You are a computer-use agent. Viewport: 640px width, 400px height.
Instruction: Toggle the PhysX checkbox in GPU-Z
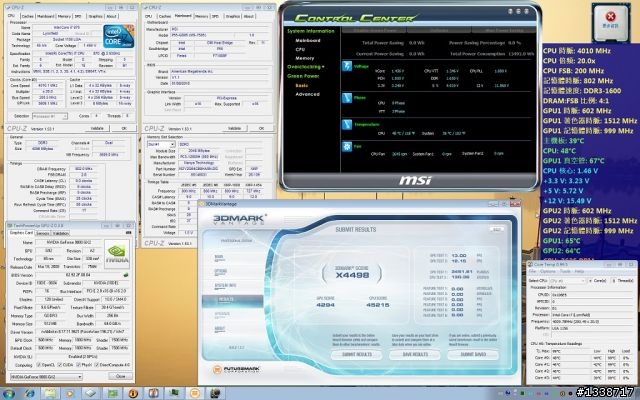[x=79, y=364]
